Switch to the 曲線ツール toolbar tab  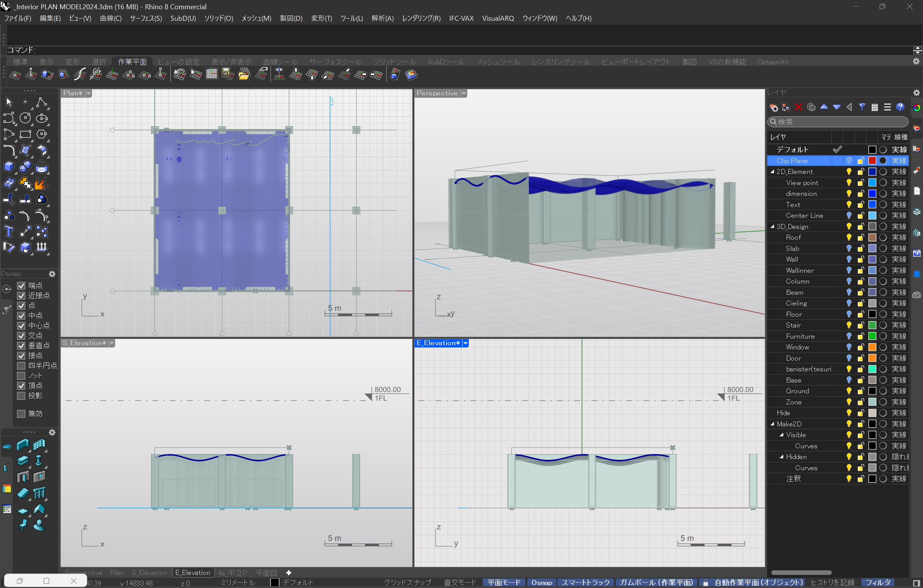[x=280, y=62]
